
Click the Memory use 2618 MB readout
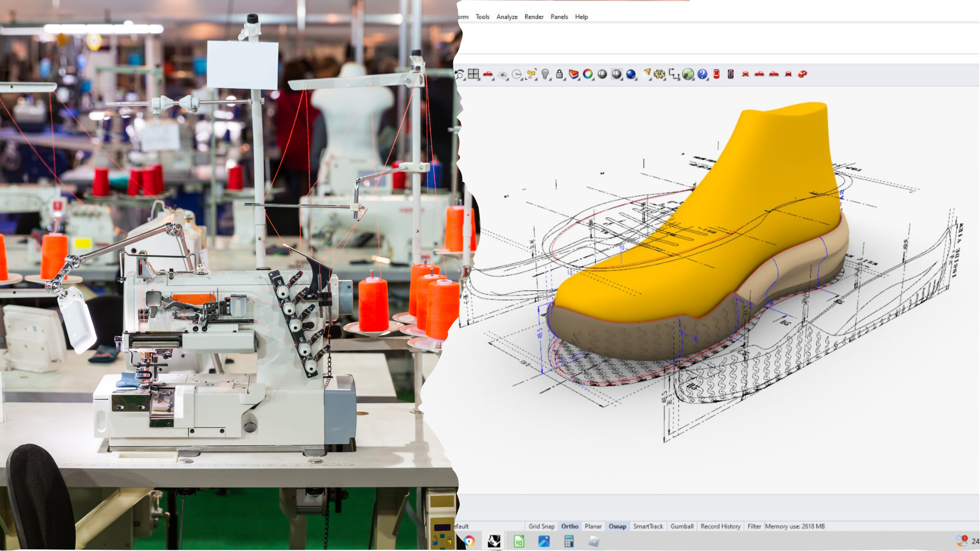coord(795,526)
